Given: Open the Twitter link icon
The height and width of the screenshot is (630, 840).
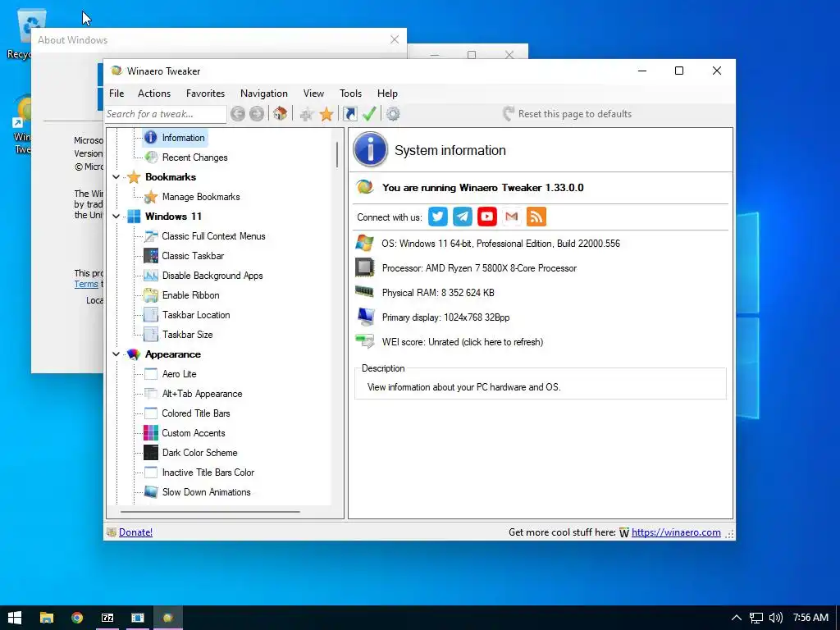Looking at the screenshot, I should 438,217.
